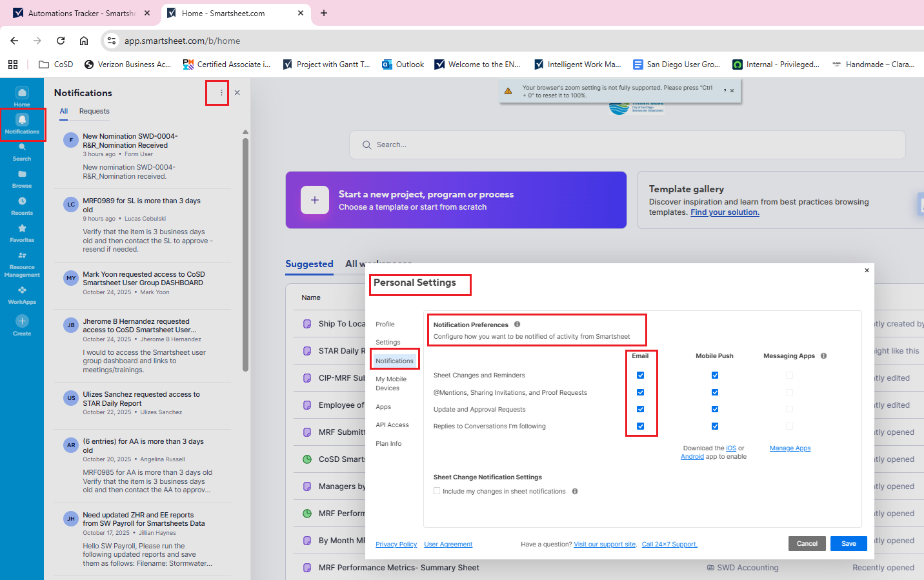
Task: Open Favorites star in left sidebar
Action: 22,233
